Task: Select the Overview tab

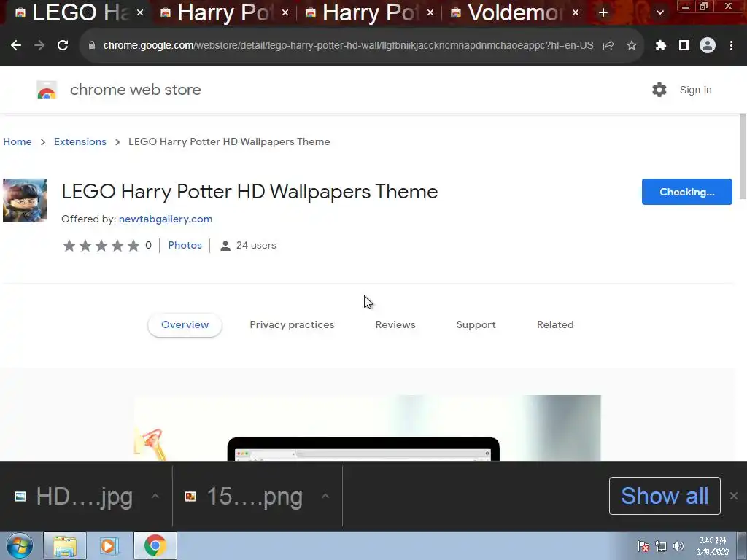Action: 185,324
